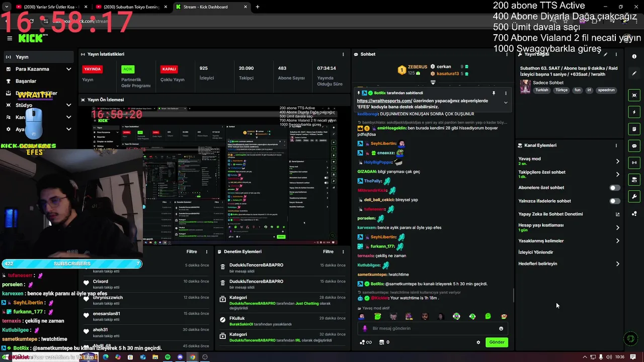
Task: Open Filtre in the Denetim Eylemleri panel
Action: click(x=328, y=251)
